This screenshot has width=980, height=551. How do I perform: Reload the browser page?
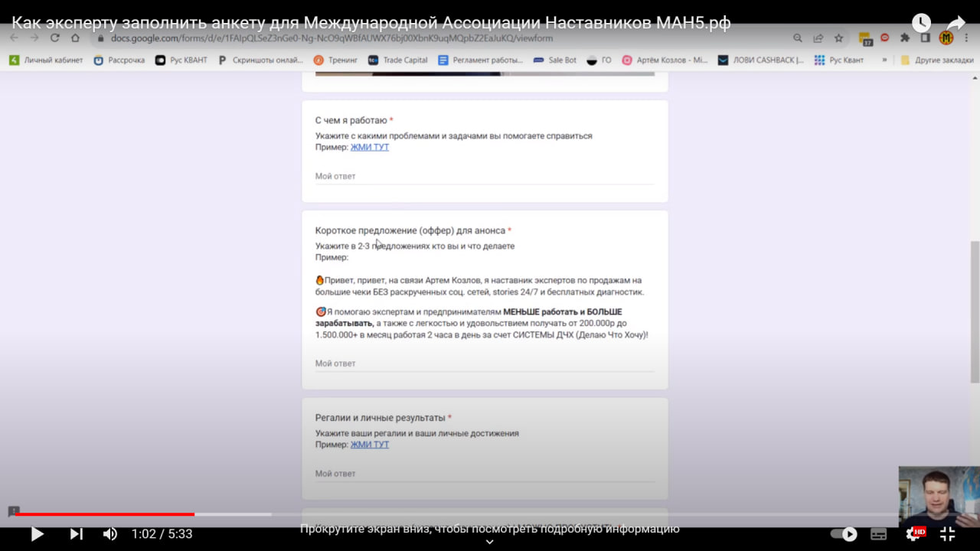pyautogui.click(x=54, y=38)
